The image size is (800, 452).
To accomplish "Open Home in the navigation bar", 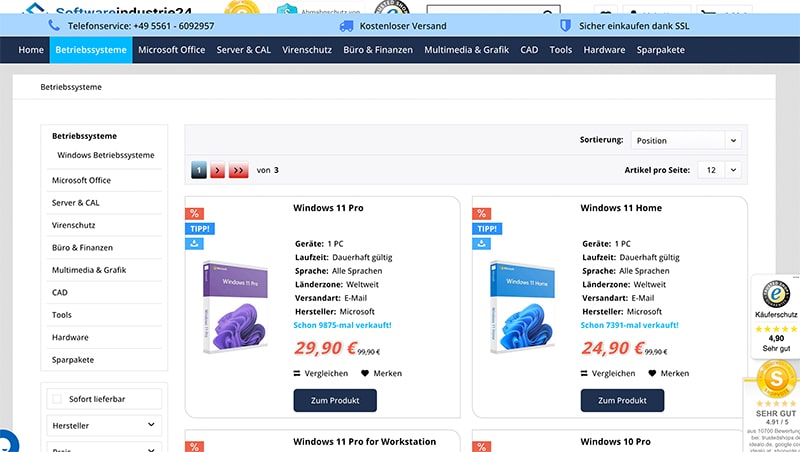I will (x=31, y=50).
